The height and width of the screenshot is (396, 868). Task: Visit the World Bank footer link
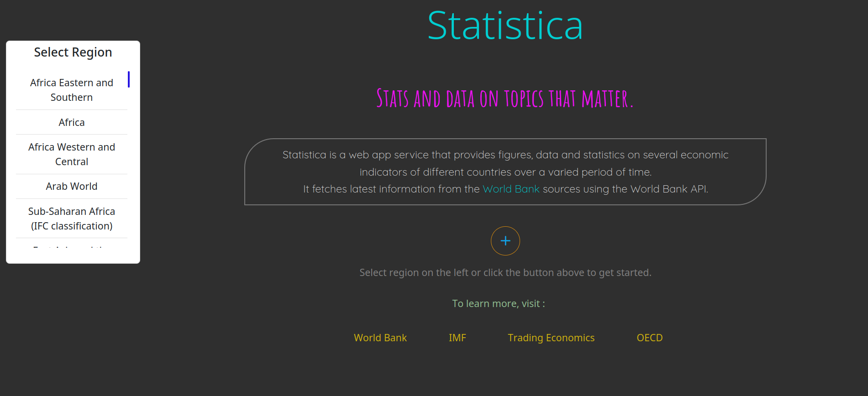(380, 338)
